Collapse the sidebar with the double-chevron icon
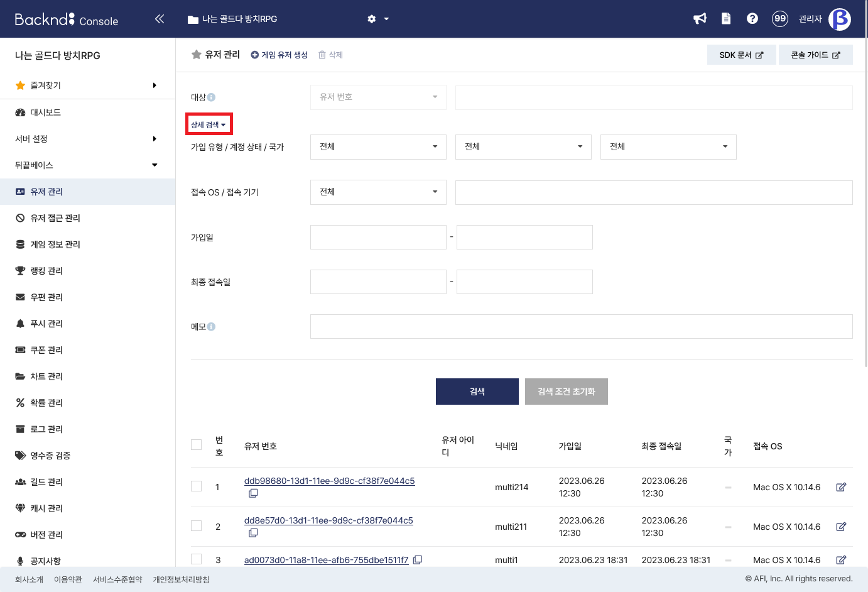 [160, 19]
